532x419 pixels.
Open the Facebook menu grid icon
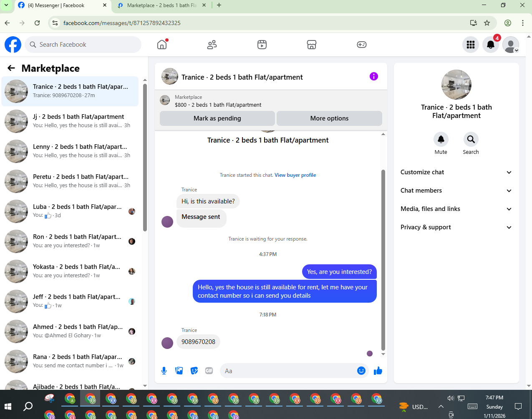pyautogui.click(x=471, y=45)
